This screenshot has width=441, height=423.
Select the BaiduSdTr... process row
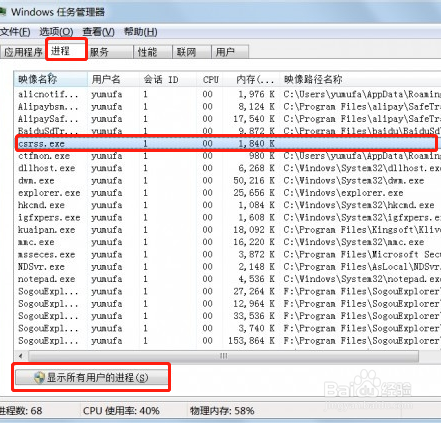point(228,131)
